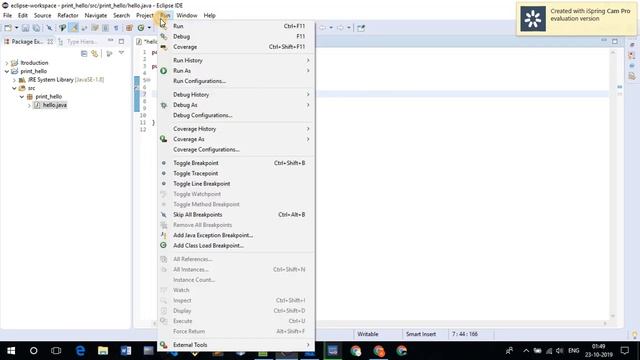Click Open Perspective icon in the toolbar
This screenshot has height=360, width=640.
[361, 28]
